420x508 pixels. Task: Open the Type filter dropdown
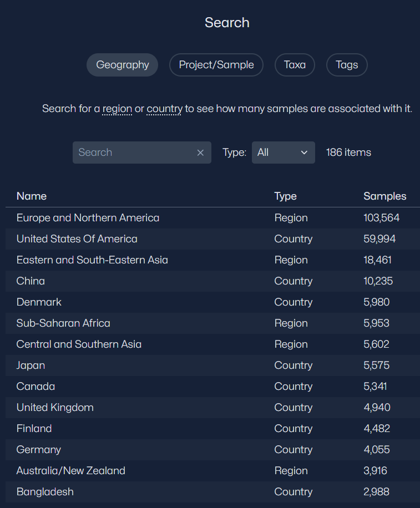(x=283, y=153)
